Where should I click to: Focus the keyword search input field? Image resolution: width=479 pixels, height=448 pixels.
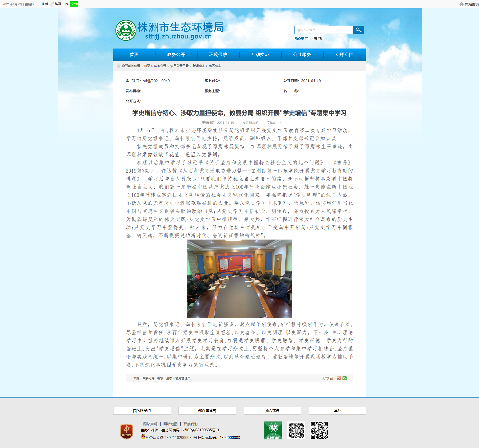324,30
